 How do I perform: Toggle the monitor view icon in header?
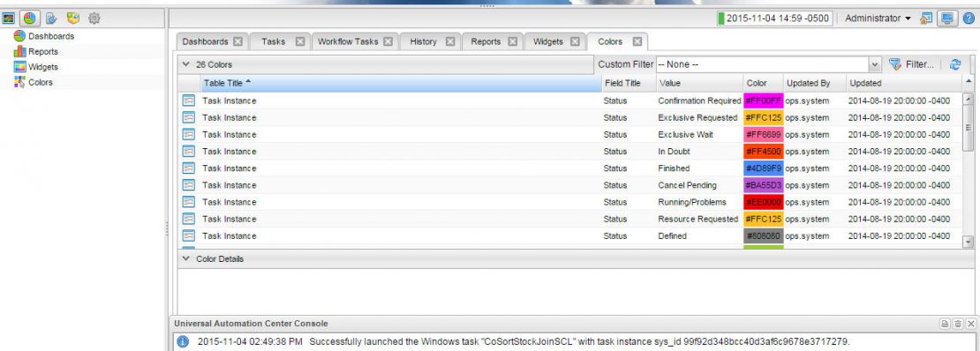pos(946,19)
